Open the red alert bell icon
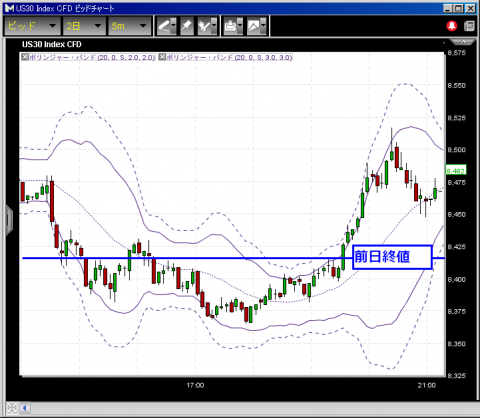This screenshot has height=418, width=480. point(452,26)
